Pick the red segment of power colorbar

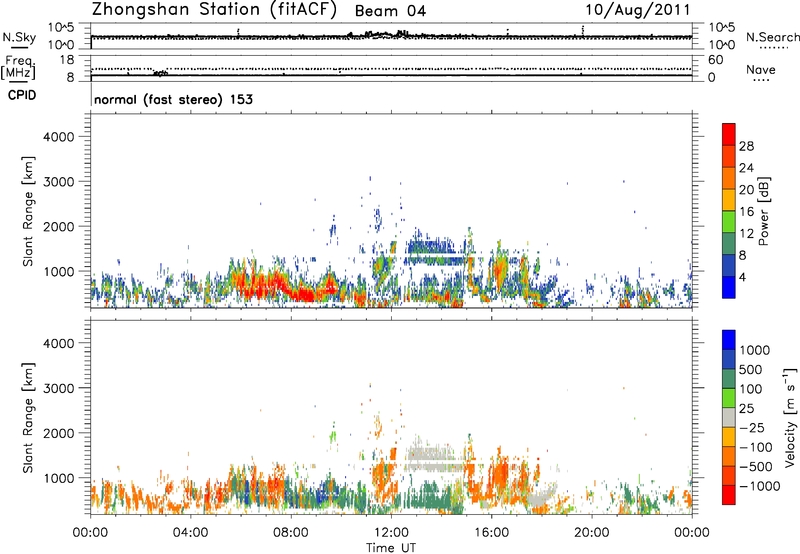point(729,134)
